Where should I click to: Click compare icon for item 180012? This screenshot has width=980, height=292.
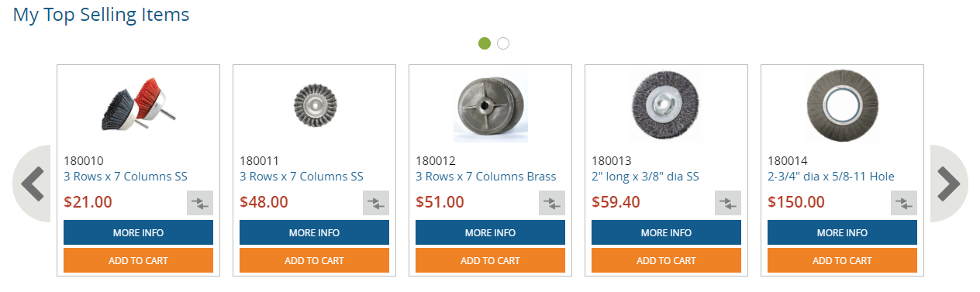(552, 203)
